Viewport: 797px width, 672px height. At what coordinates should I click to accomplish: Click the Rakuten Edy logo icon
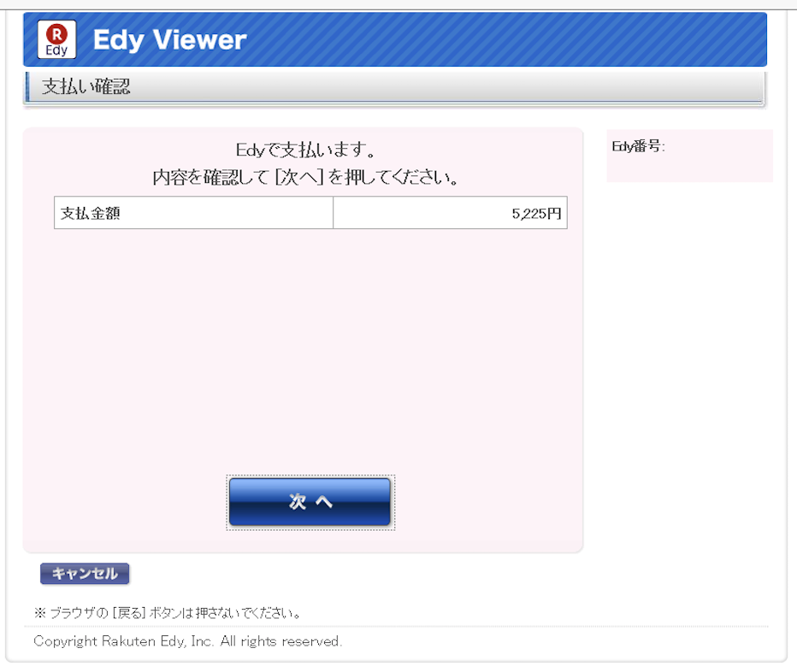(57, 39)
